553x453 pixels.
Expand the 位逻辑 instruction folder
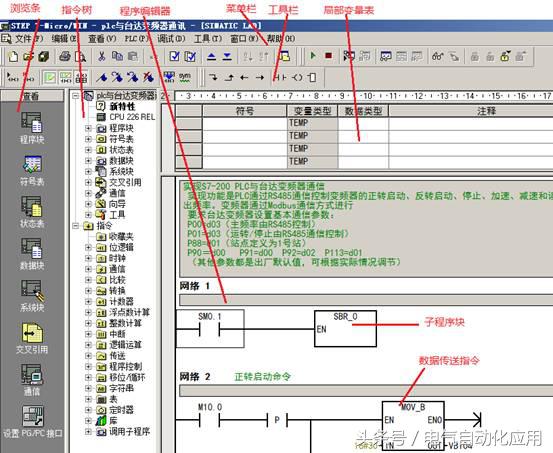[x=88, y=247]
